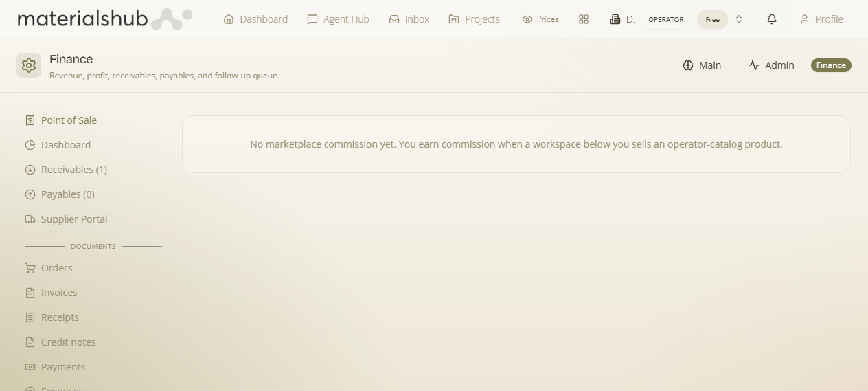868x391 pixels.
Task: Open Point of Sale in sidebar
Action: point(69,120)
